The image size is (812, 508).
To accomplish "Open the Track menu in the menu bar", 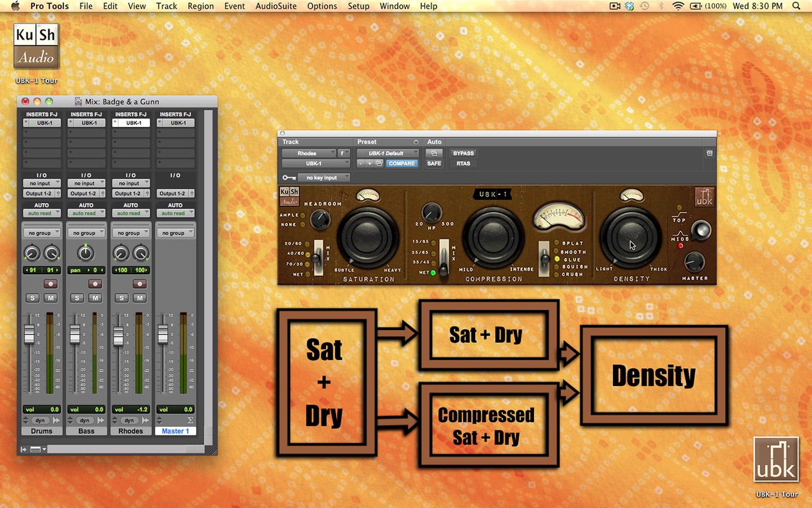I will tap(166, 6).
